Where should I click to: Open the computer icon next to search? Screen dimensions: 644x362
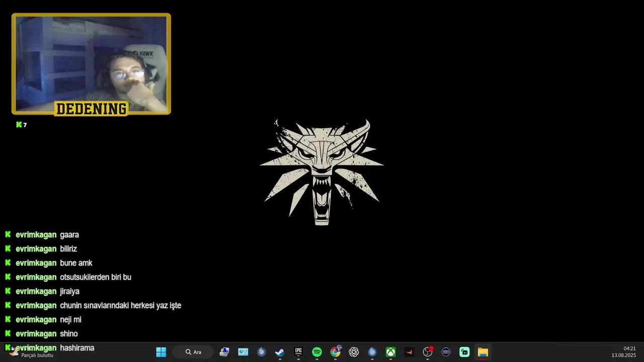[224, 352]
